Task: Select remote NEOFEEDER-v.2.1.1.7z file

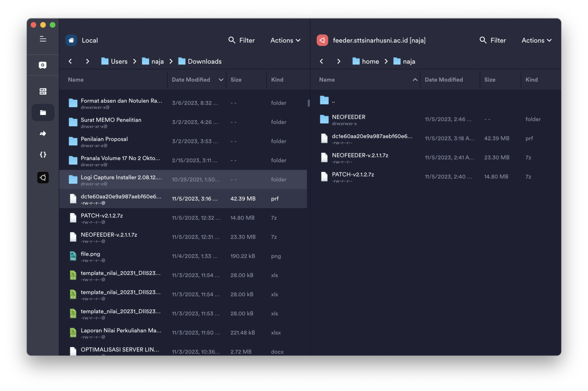Action: (435, 158)
